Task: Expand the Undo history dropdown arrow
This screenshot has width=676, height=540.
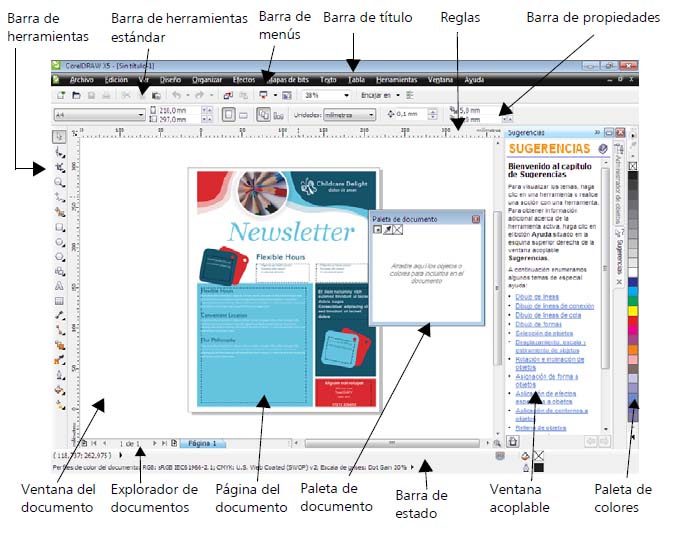Action: pyautogui.click(x=188, y=95)
